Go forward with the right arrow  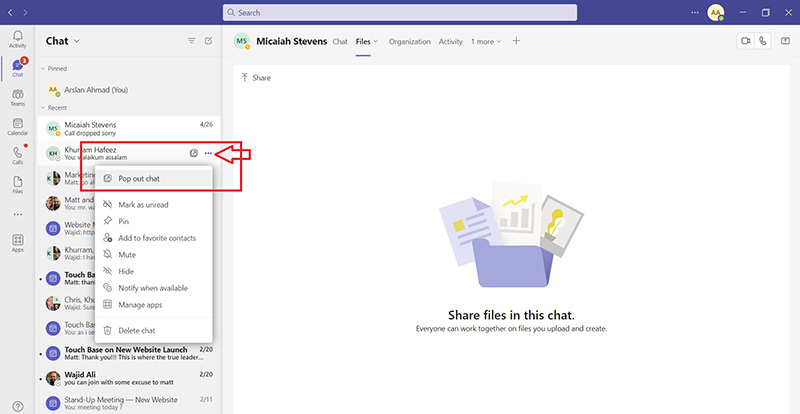tap(24, 12)
